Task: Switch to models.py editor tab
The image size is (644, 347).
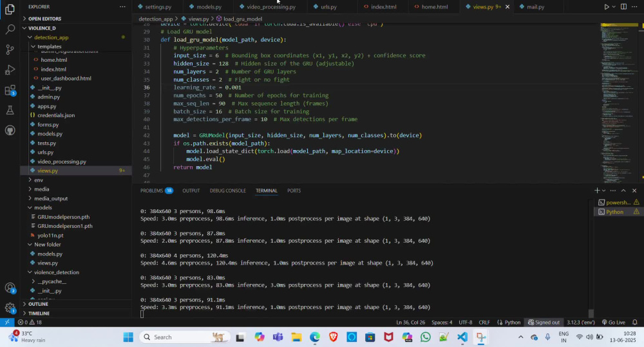Action: [x=209, y=6]
